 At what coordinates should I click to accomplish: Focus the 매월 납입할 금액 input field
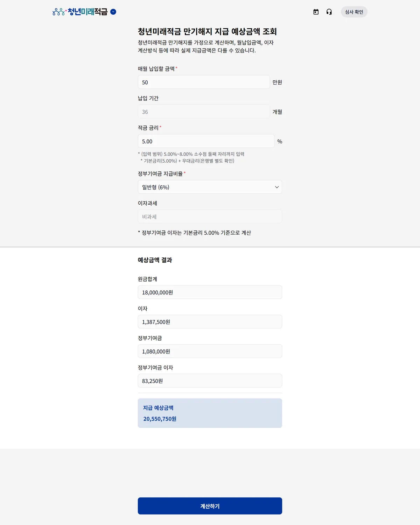click(204, 82)
